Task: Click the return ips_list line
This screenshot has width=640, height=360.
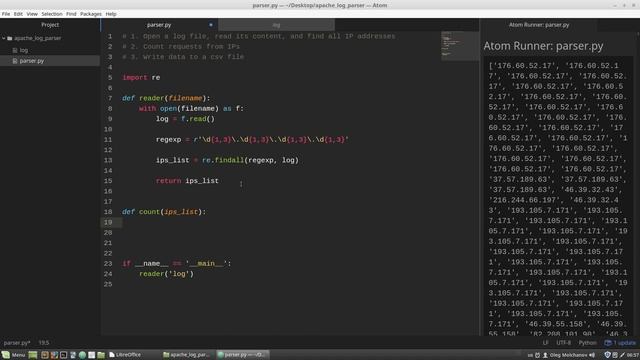Action: pos(187,181)
